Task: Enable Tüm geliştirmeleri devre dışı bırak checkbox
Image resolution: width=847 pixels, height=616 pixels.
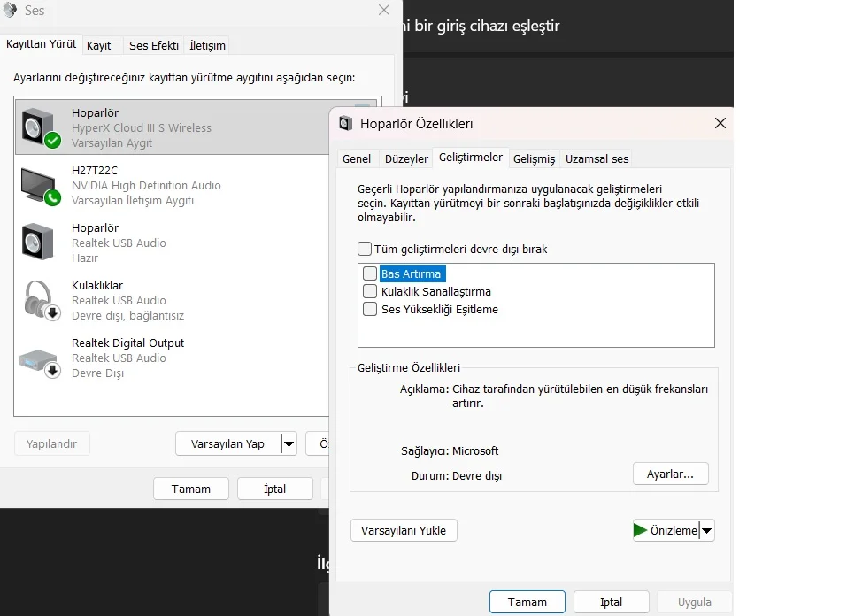Action: [x=365, y=249]
